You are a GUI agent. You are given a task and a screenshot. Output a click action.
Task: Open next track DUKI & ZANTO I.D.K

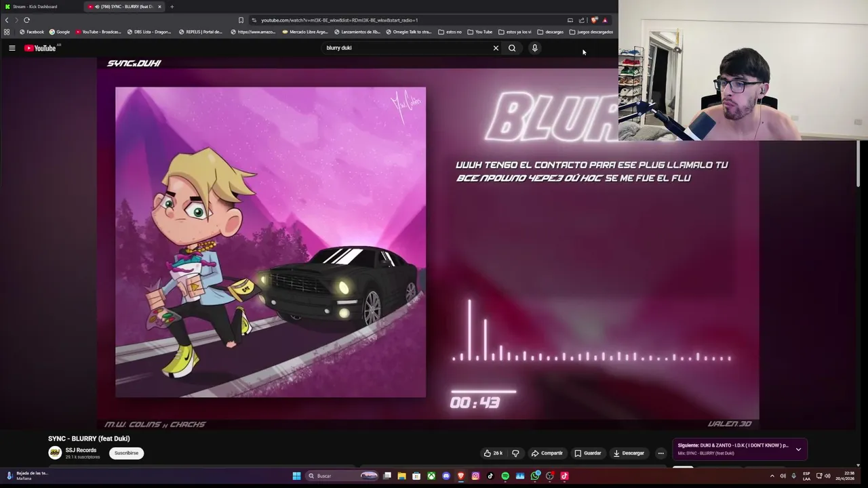tap(733, 445)
